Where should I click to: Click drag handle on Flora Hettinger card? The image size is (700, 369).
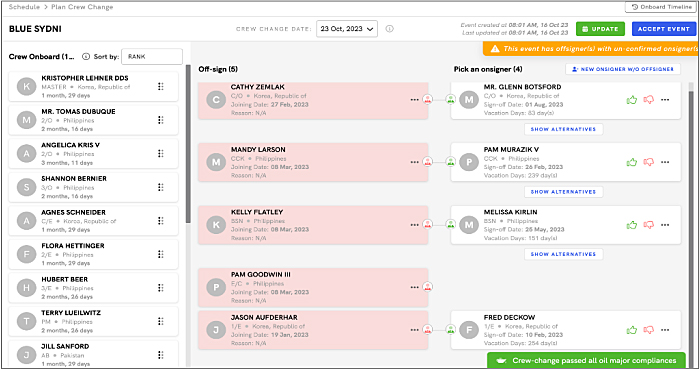[x=161, y=254]
